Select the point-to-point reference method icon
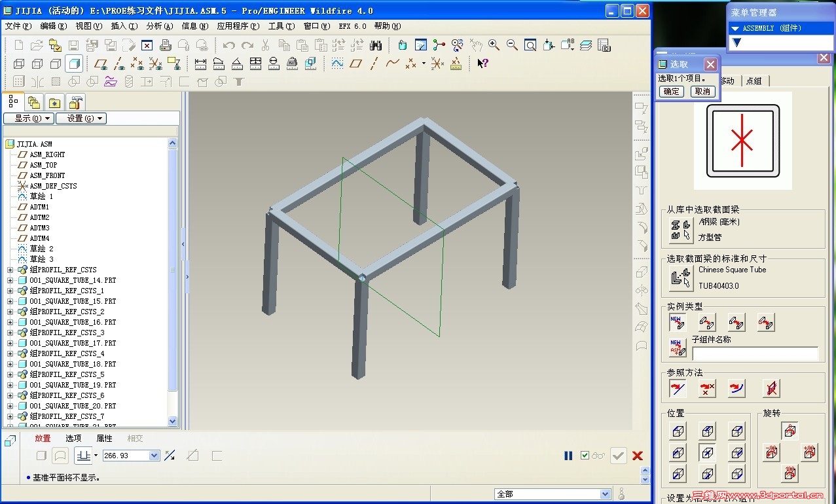The width and height of the screenshot is (836, 504). [x=708, y=388]
